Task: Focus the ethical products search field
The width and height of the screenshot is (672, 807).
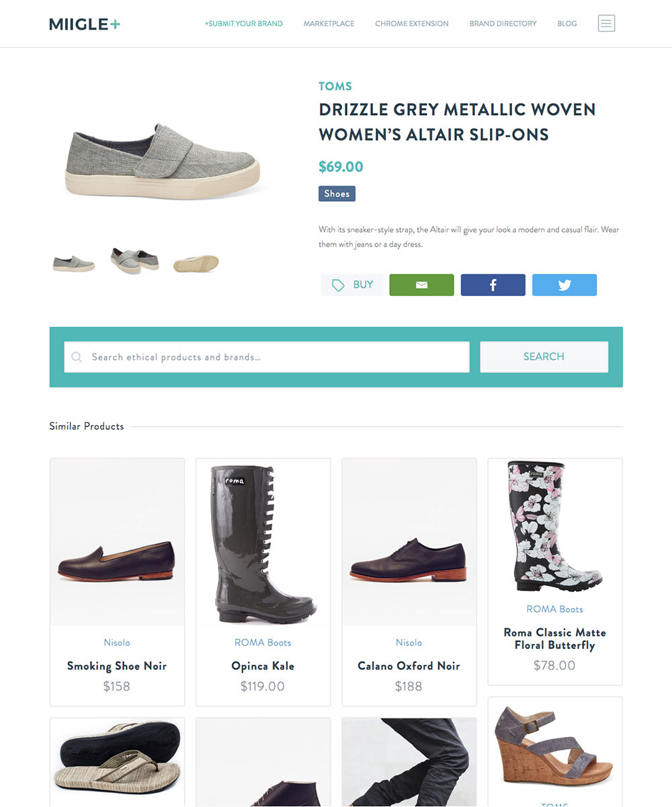Action: point(267,357)
